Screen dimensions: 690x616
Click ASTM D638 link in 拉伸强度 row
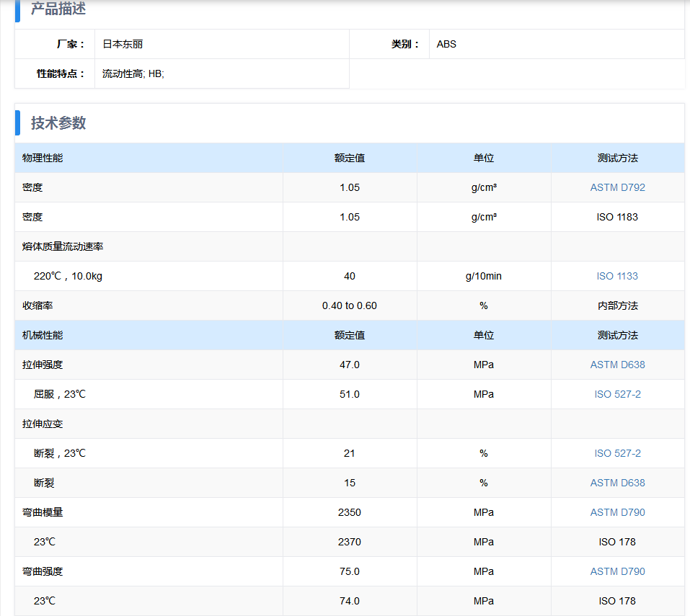(x=617, y=365)
